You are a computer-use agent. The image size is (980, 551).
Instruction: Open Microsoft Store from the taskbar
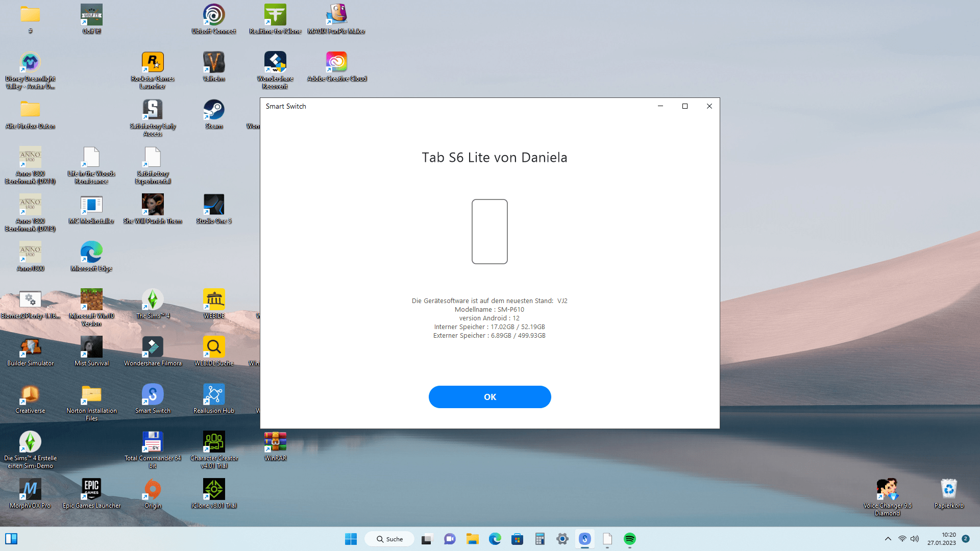(517, 539)
